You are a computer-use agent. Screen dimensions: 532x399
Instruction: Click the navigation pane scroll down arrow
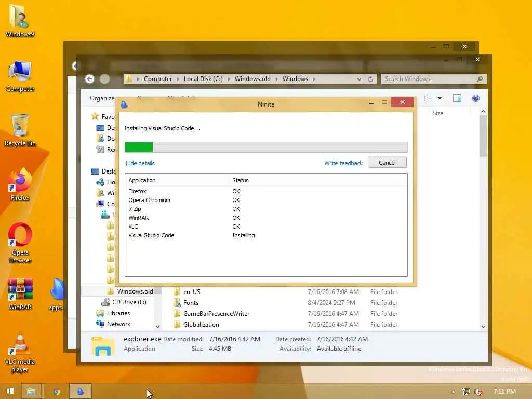coord(158,326)
